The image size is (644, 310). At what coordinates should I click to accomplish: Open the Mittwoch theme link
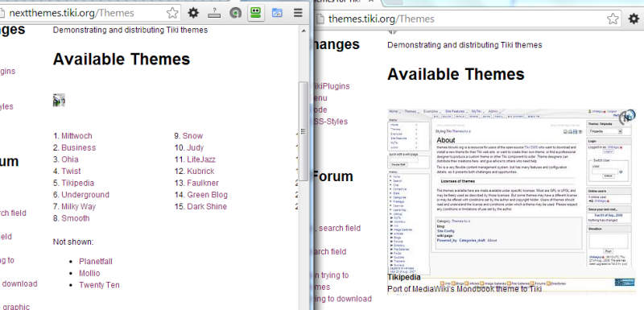76,136
